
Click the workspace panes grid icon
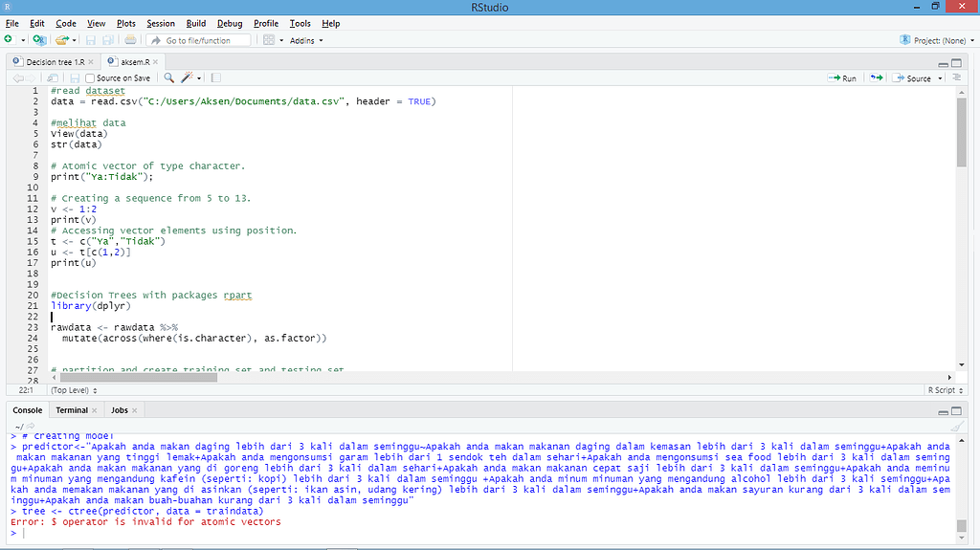(x=269, y=40)
